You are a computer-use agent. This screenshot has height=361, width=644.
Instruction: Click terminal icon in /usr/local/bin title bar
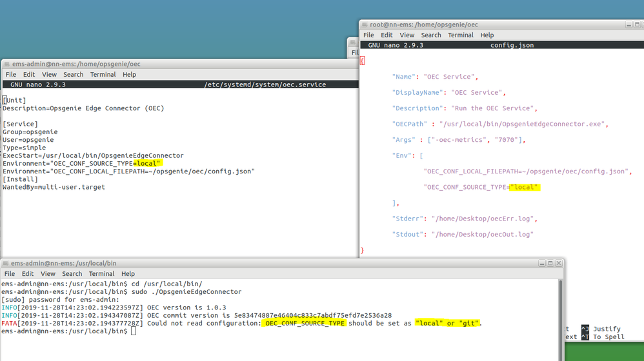coord(6,264)
